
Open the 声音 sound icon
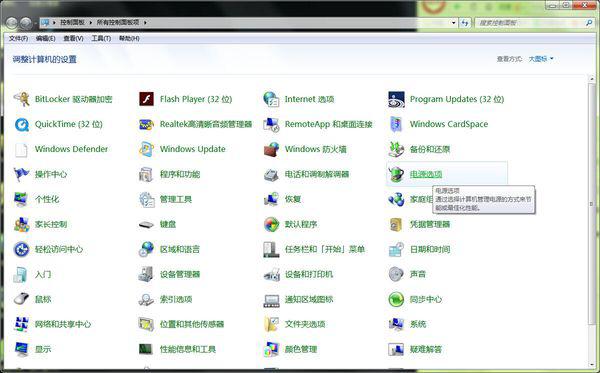pos(396,274)
